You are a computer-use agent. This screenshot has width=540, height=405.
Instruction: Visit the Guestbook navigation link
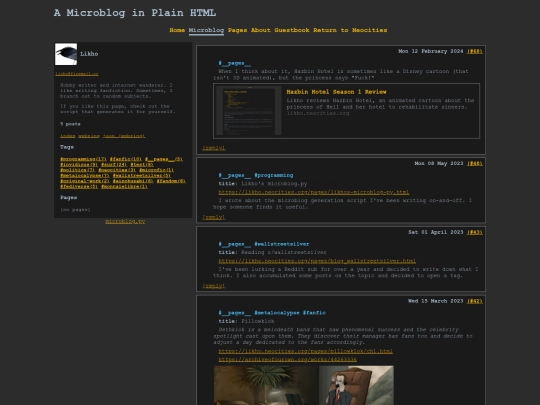coord(292,30)
